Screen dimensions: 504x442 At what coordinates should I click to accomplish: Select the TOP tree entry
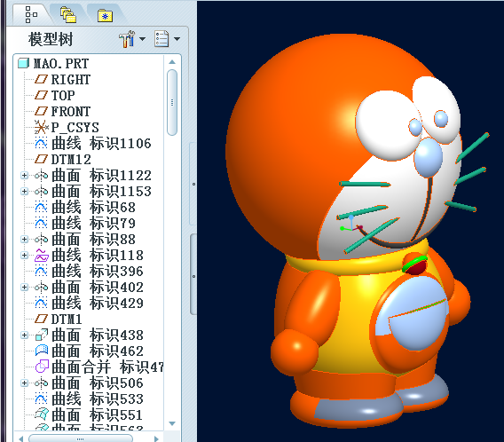(x=63, y=96)
